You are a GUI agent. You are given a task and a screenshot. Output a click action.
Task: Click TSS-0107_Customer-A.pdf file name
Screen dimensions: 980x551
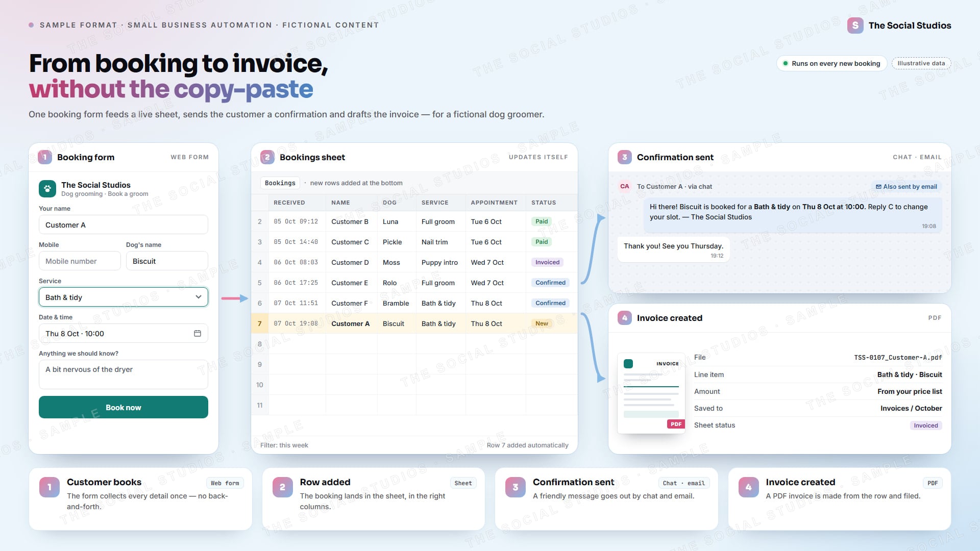pyautogui.click(x=898, y=358)
